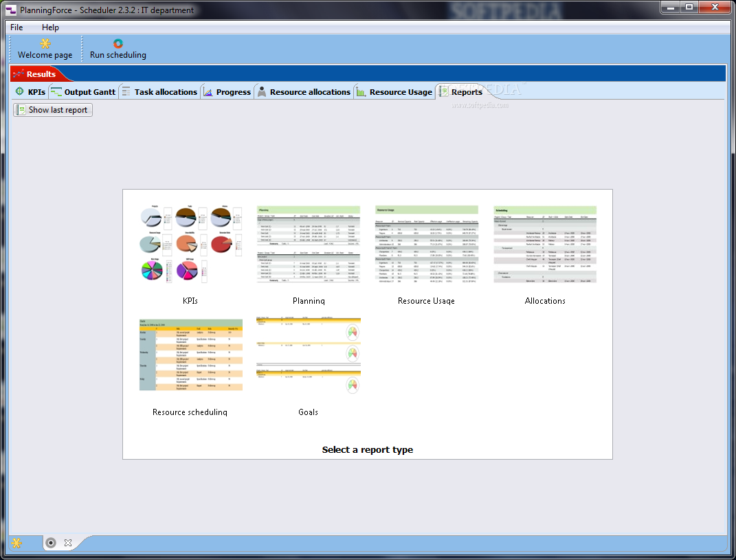This screenshot has height=560, width=736.
Task: Click the yellow star icon in bottom bar
Action: (16, 543)
